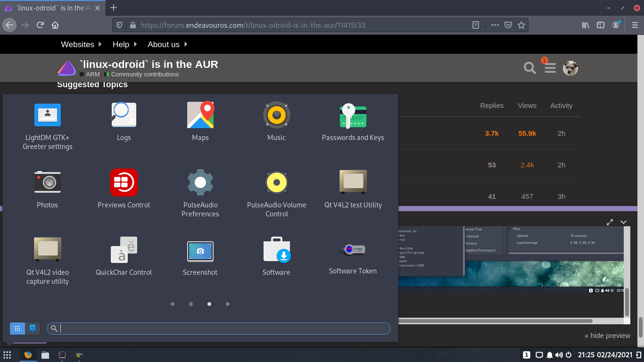This screenshot has width=644, height=362.
Task: Go back in browser history
Action: (9, 25)
